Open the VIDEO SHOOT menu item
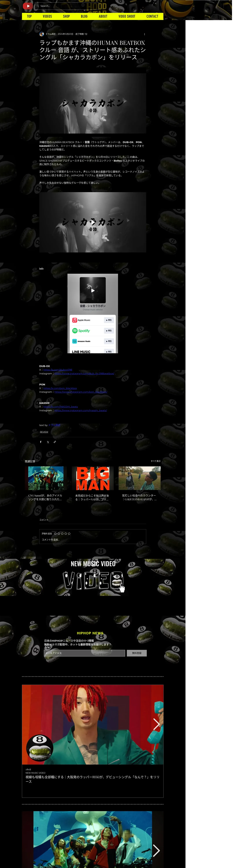 (127, 16)
